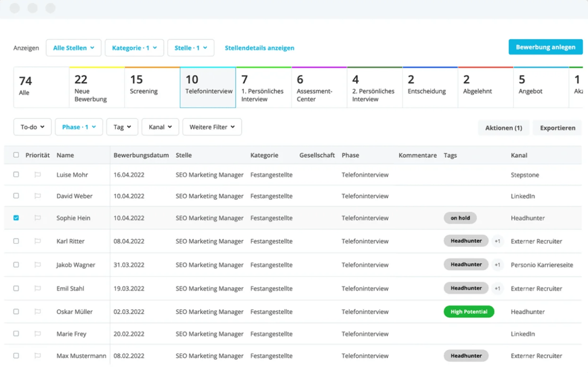Click the Bewerbung anlegen button
588x373 pixels.
(546, 47)
